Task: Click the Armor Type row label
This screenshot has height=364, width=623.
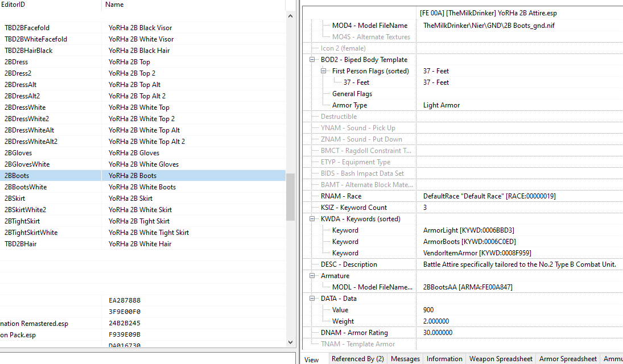Action: (350, 105)
